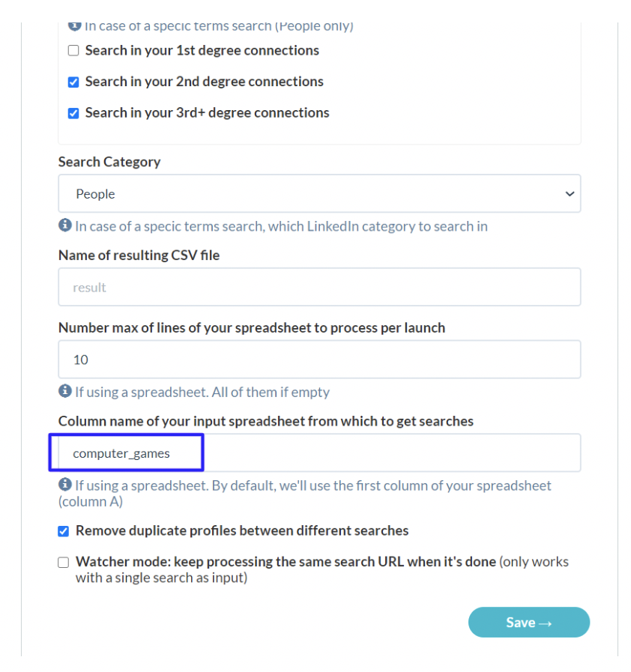Click the computer_games column name field
This screenshot has width=631, height=672.
coord(319,453)
